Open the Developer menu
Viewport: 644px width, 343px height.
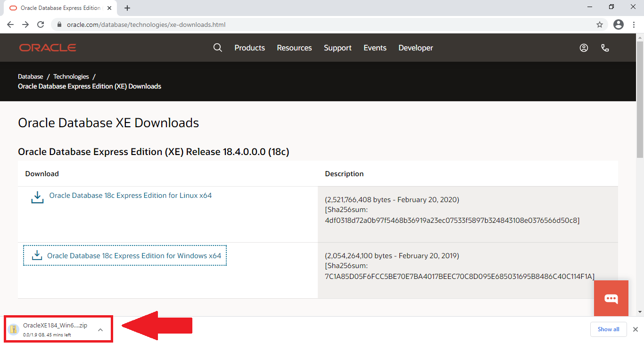pyautogui.click(x=415, y=48)
